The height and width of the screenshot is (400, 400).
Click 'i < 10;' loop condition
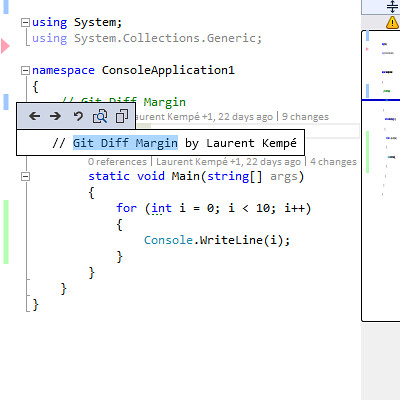(252, 208)
